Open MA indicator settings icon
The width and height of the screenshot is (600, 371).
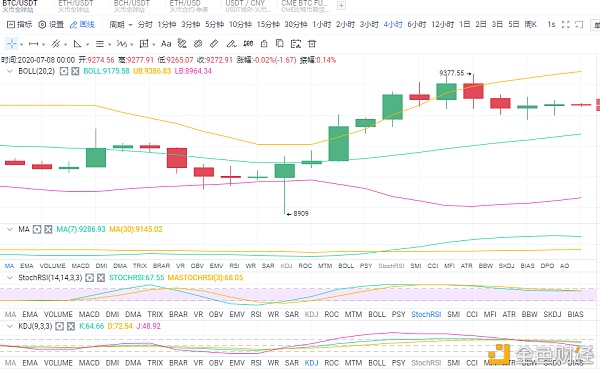[x=37, y=229]
